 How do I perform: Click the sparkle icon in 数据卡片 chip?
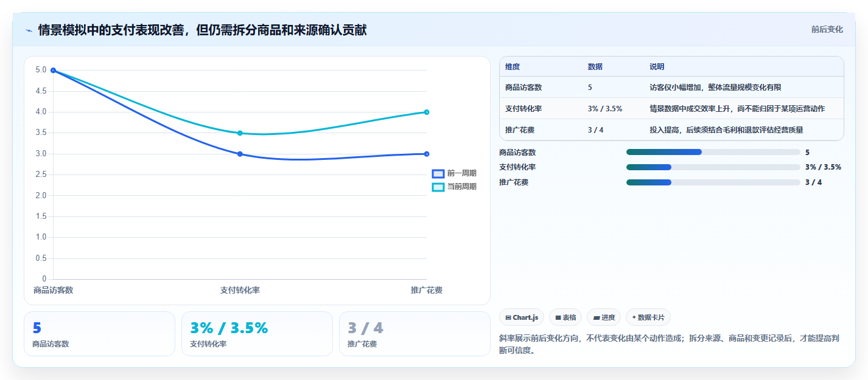634,317
